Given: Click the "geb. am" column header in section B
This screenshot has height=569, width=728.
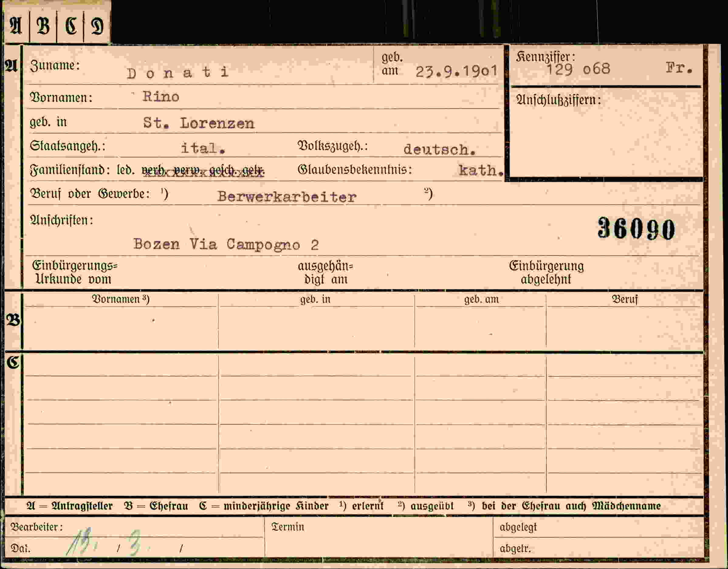Looking at the screenshot, I should (481, 299).
